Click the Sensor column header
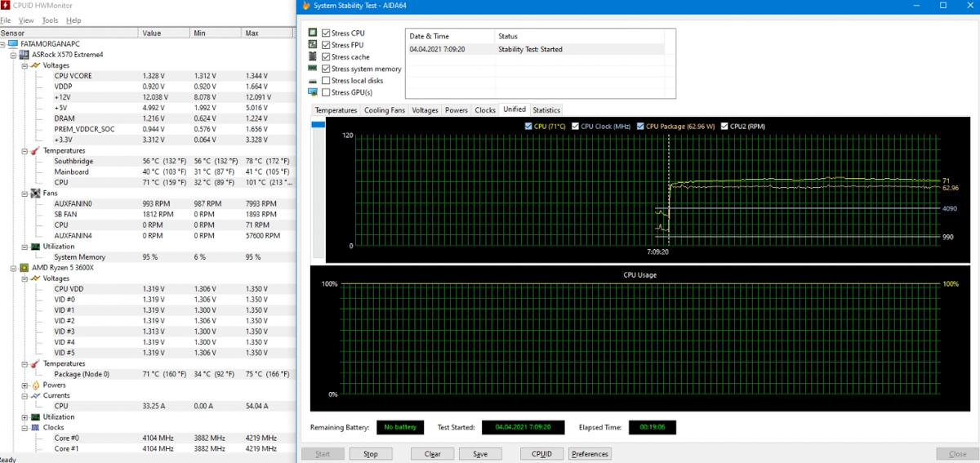Viewport: 980px width, 463px height. pyautogui.click(x=69, y=33)
